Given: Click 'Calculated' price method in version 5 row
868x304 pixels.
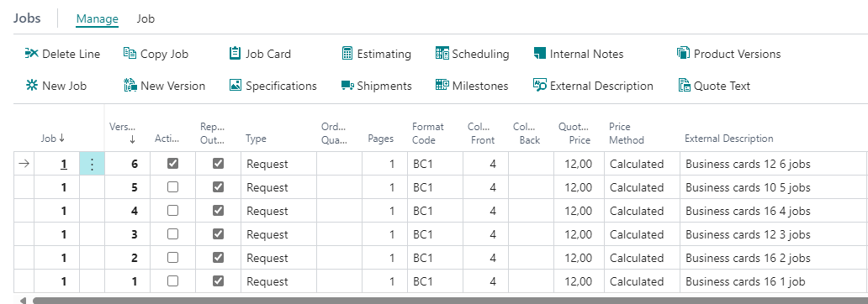Looking at the screenshot, I should tap(642, 187).
